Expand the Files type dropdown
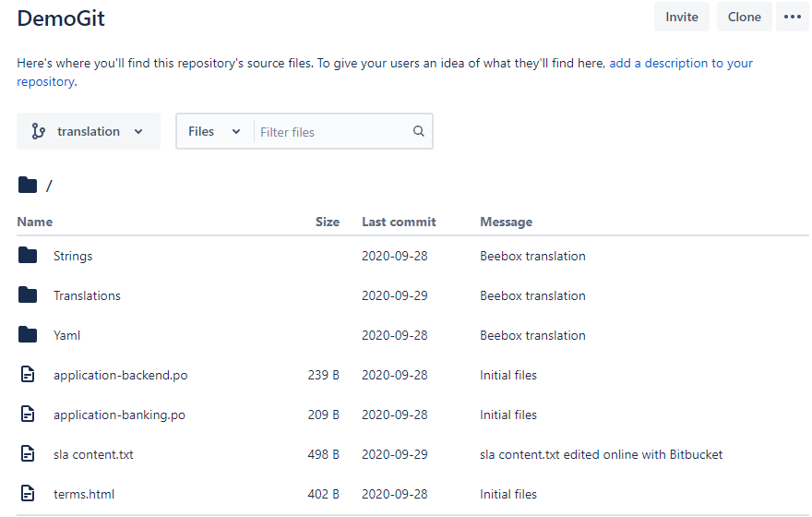This screenshot has width=812, height=517. (x=214, y=131)
